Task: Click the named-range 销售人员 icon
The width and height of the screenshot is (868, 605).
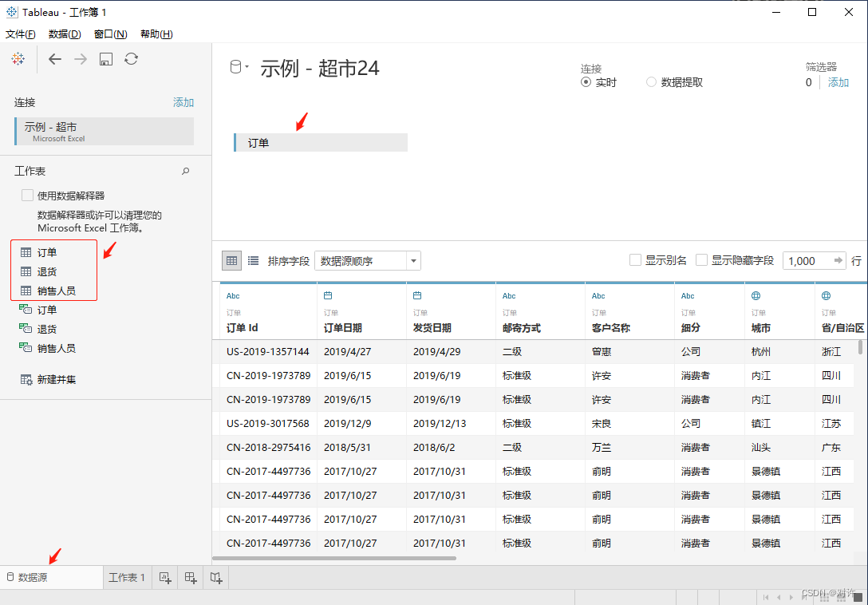Action: pyautogui.click(x=26, y=347)
